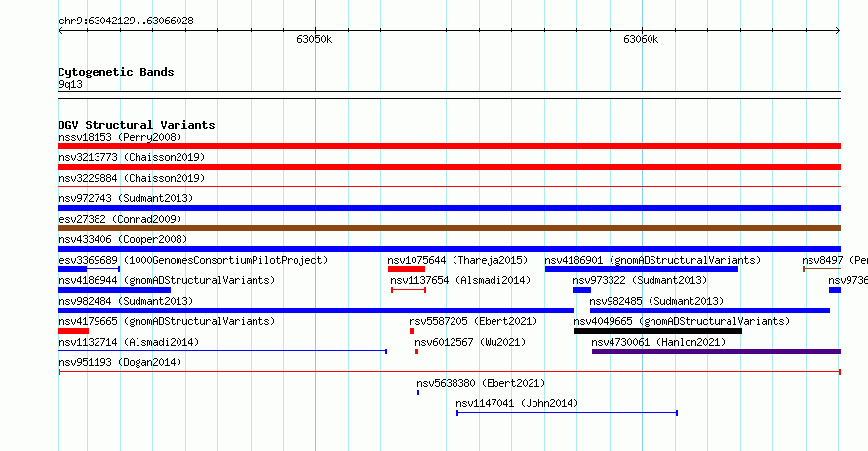Click the black bar under nsv4049665
868x451 pixels.
tap(658, 331)
